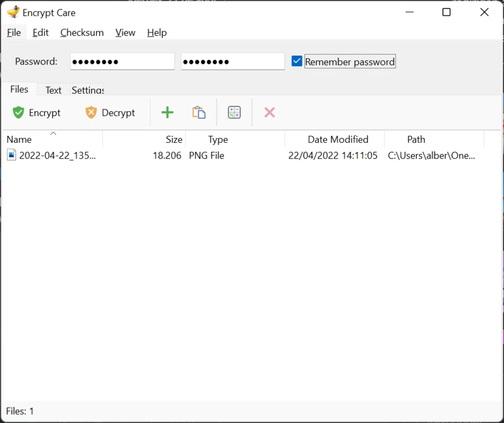Minimize the Encrypt Care window
Viewport: 504px width, 423px height.
tap(409, 12)
